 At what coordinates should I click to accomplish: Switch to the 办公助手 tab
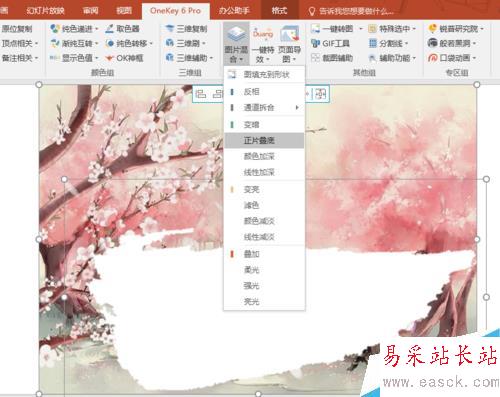(x=234, y=11)
